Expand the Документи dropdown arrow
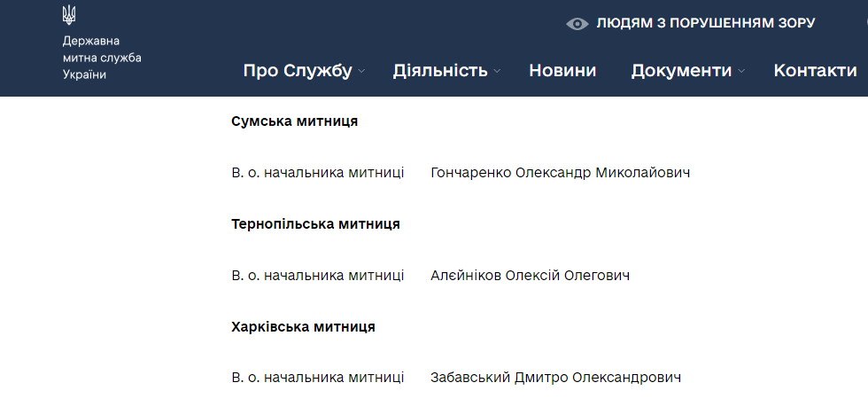This screenshot has height=414, width=868. [741, 71]
